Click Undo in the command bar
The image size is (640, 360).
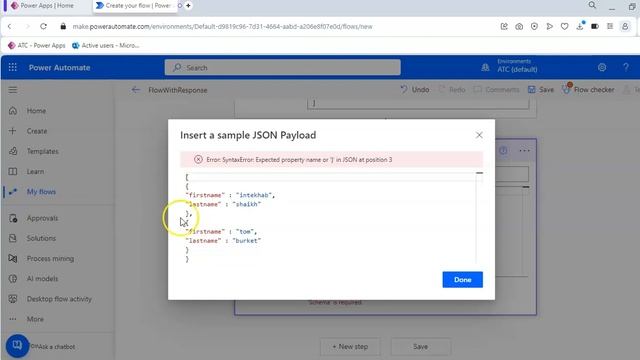(x=415, y=89)
